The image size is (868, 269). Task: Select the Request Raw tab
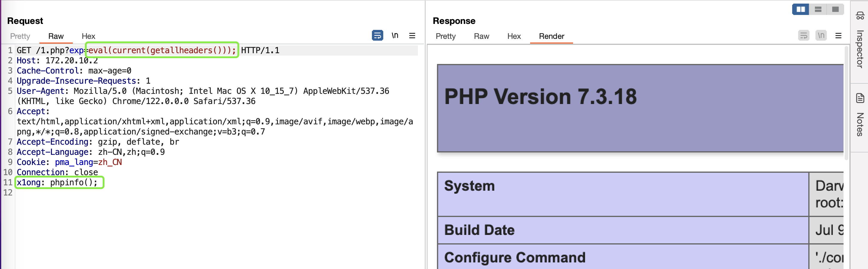[x=56, y=36]
